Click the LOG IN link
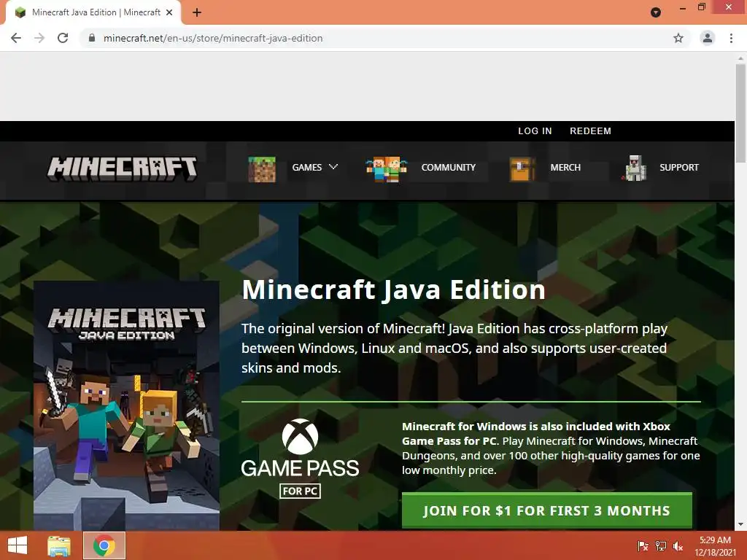Image resolution: width=747 pixels, height=560 pixels. click(x=535, y=131)
